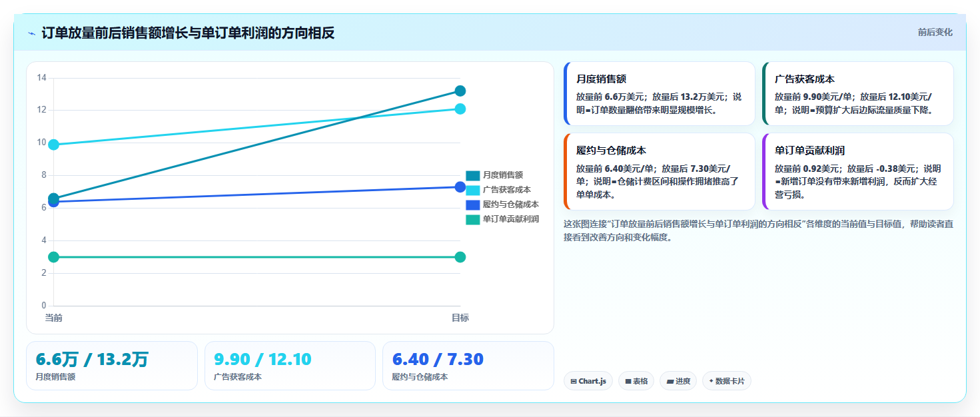The image size is (980, 417).
Task: Click the y-axis value 10
Action: coord(41,143)
